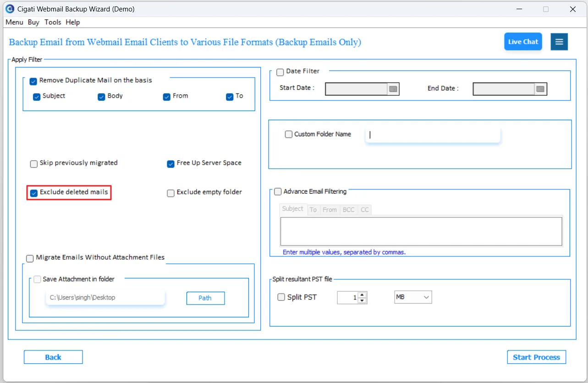Toggle the From duplicate checkbox

point(167,97)
